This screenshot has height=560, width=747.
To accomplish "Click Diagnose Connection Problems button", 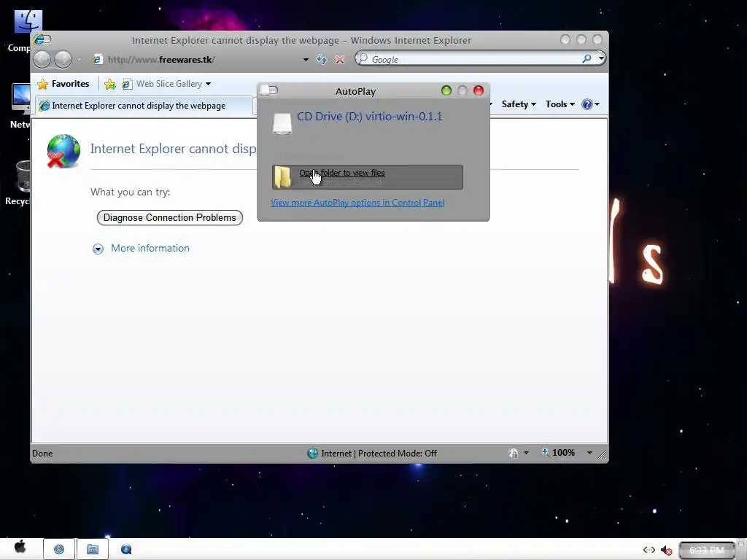I will tap(169, 217).
